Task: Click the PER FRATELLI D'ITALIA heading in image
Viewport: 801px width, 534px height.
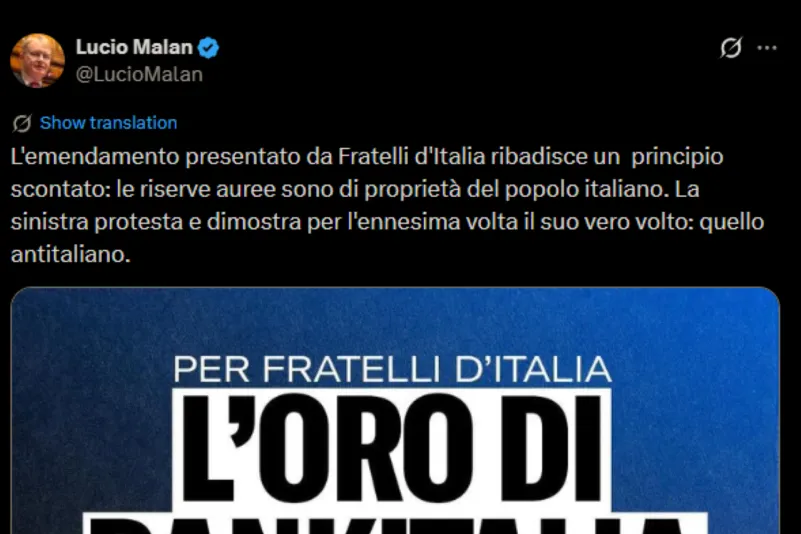Action: [x=392, y=369]
